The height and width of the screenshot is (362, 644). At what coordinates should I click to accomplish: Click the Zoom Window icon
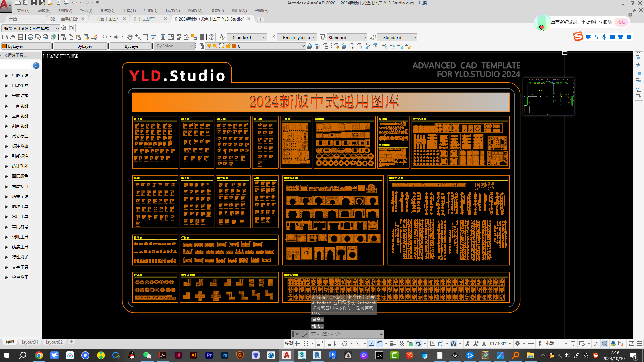[x=146, y=37]
